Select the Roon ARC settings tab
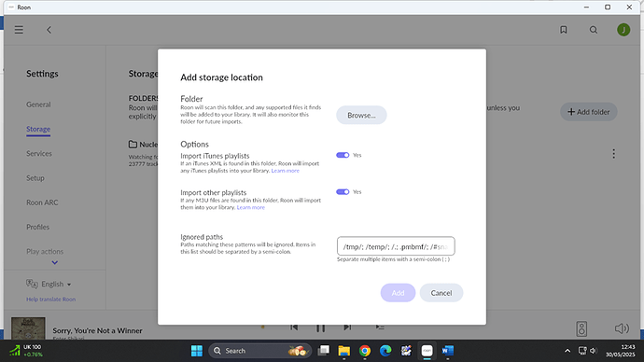This screenshot has height=362, width=644. coord(42,202)
